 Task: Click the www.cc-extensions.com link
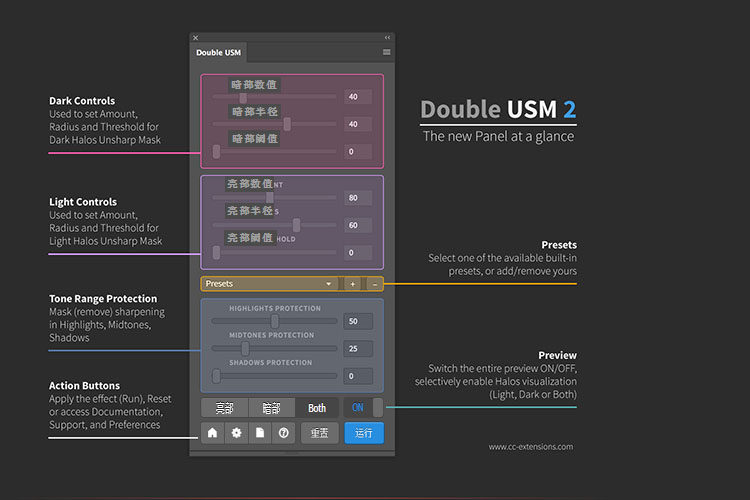(530, 447)
